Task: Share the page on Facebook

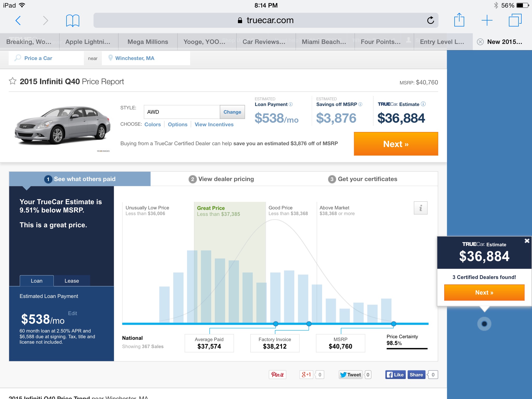Action: 416,375
